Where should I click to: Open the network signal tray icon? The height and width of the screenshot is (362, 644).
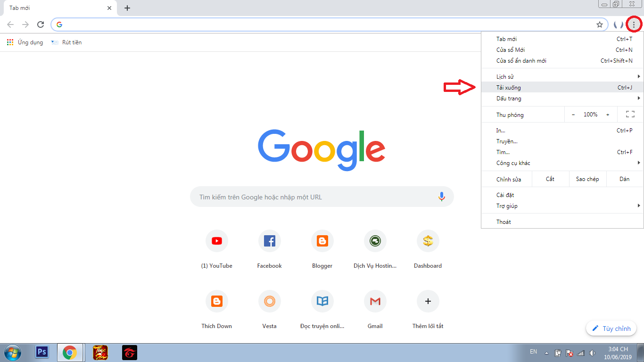point(581,353)
